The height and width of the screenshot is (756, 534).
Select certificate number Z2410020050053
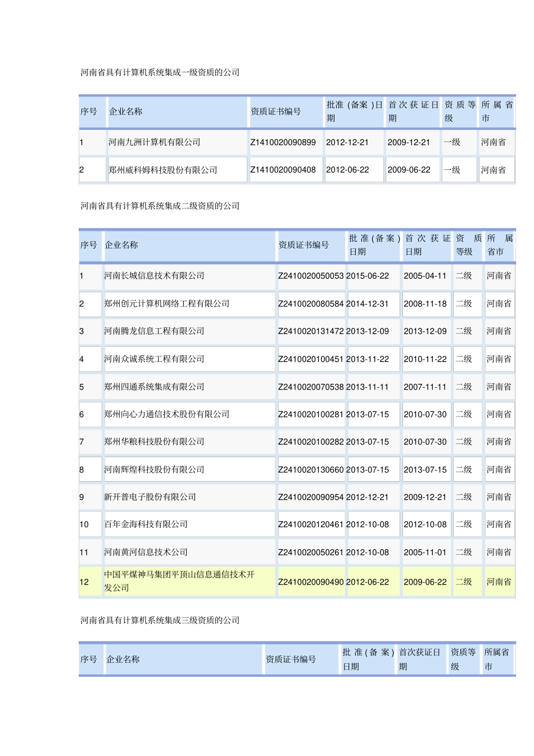point(311,276)
